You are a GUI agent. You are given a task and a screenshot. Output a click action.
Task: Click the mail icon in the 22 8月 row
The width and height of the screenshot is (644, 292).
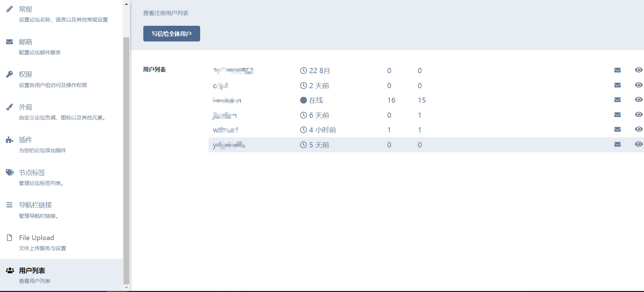coord(617,70)
